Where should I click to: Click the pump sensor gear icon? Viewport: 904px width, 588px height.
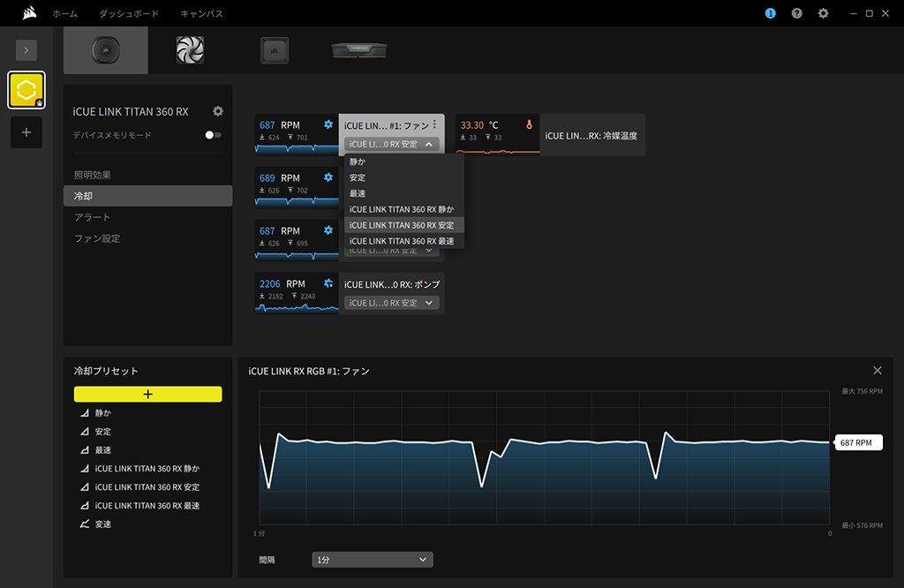[x=328, y=283]
